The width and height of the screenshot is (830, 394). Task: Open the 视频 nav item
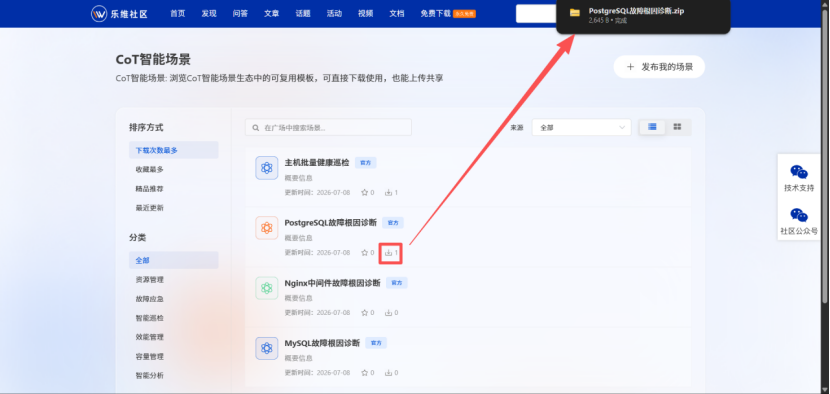[365, 14]
